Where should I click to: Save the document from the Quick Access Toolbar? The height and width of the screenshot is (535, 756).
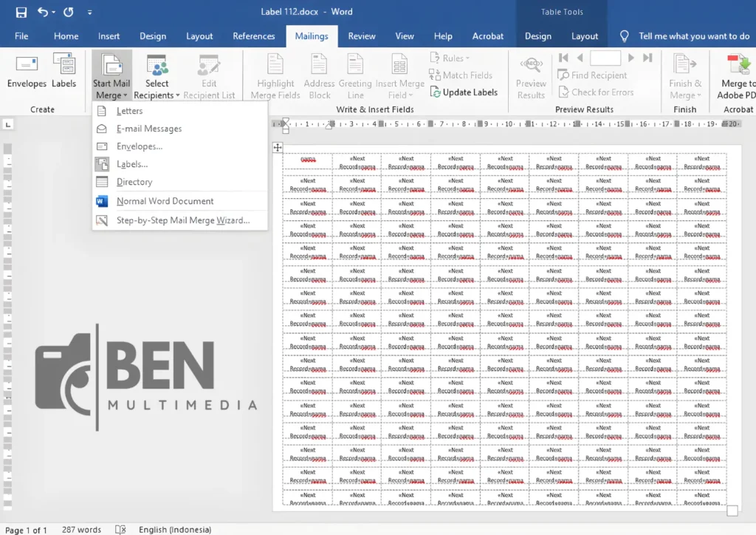tap(21, 11)
